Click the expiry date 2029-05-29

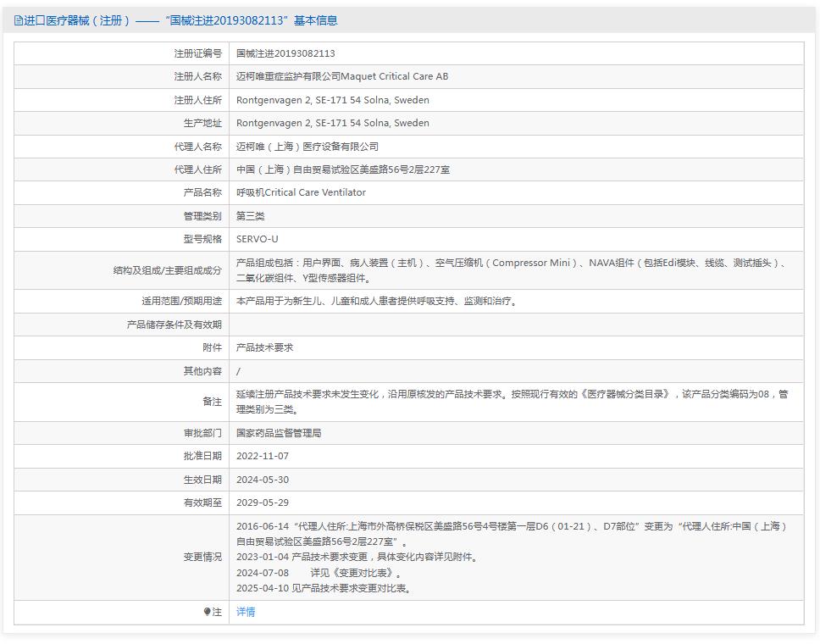(x=263, y=502)
